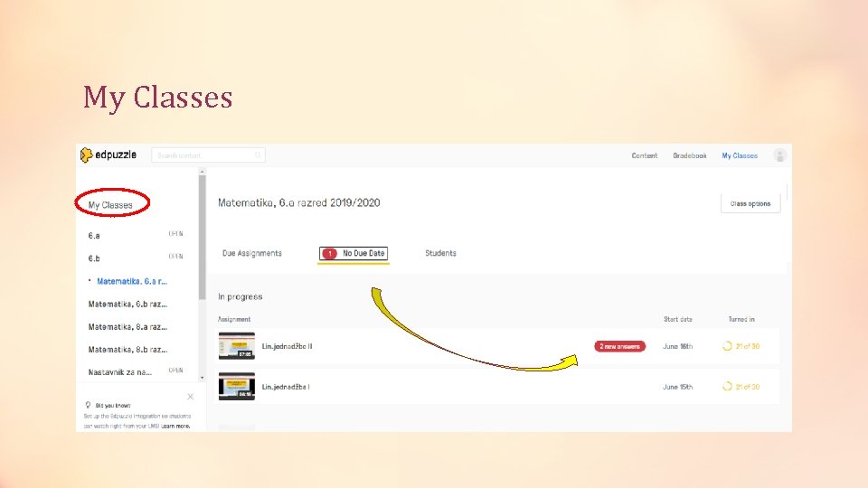Click progress circle for Lin.jednadžbe I
This screenshot has height=488, width=868.
(727, 386)
